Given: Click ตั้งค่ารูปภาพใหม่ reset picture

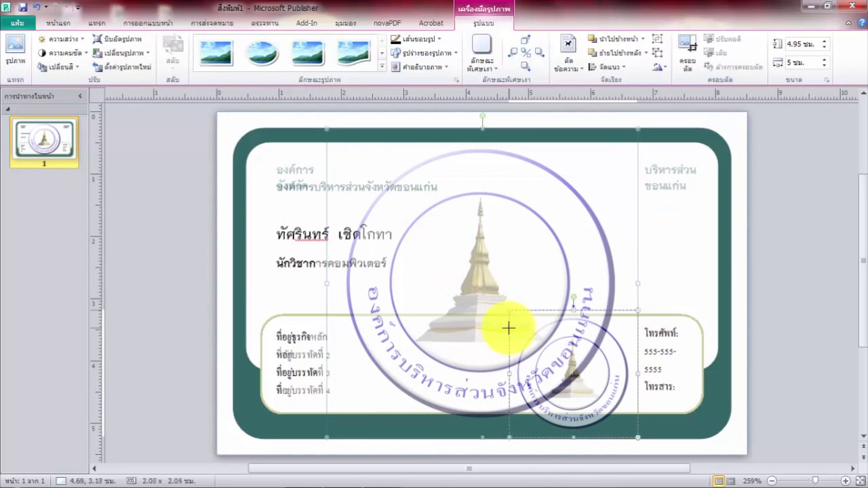Looking at the screenshot, I should [122, 66].
